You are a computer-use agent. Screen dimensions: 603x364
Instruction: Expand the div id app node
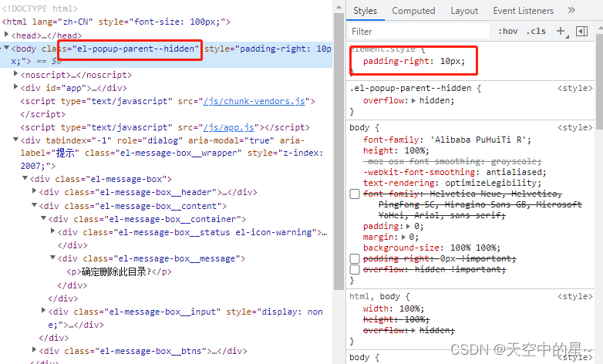pyautogui.click(x=15, y=86)
